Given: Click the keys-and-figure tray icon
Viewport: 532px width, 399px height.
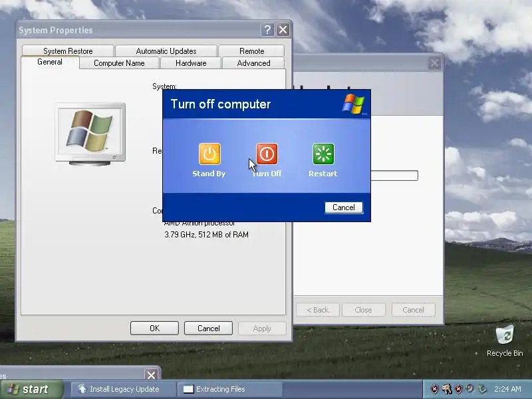Looking at the screenshot, I should pyautogui.click(x=447, y=389).
